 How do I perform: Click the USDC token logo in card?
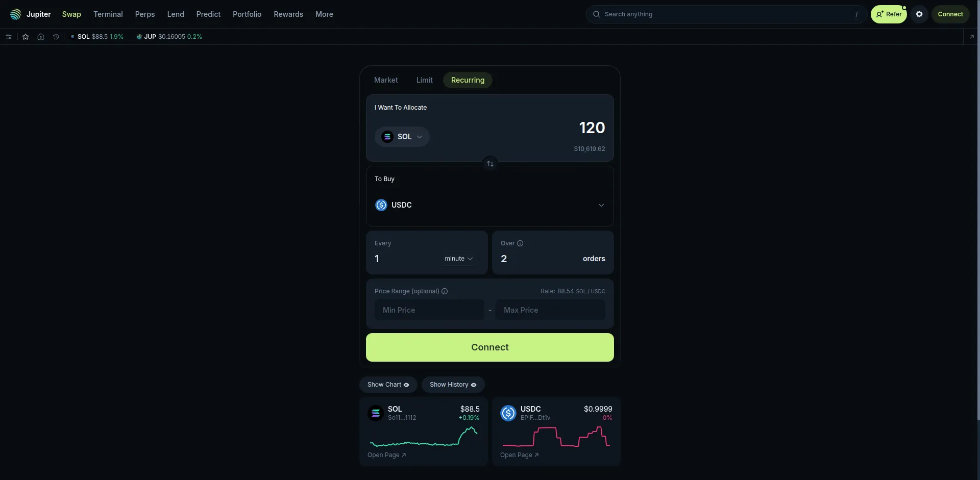(508, 413)
